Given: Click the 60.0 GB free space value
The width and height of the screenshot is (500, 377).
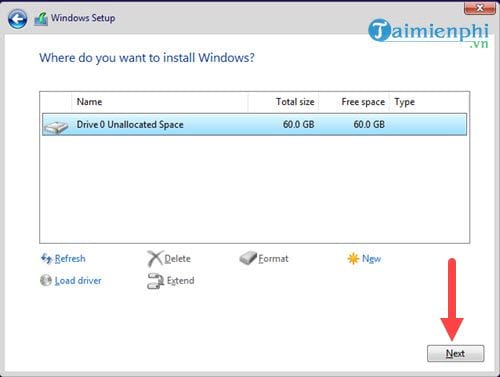Looking at the screenshot, I should pos(369,124).
